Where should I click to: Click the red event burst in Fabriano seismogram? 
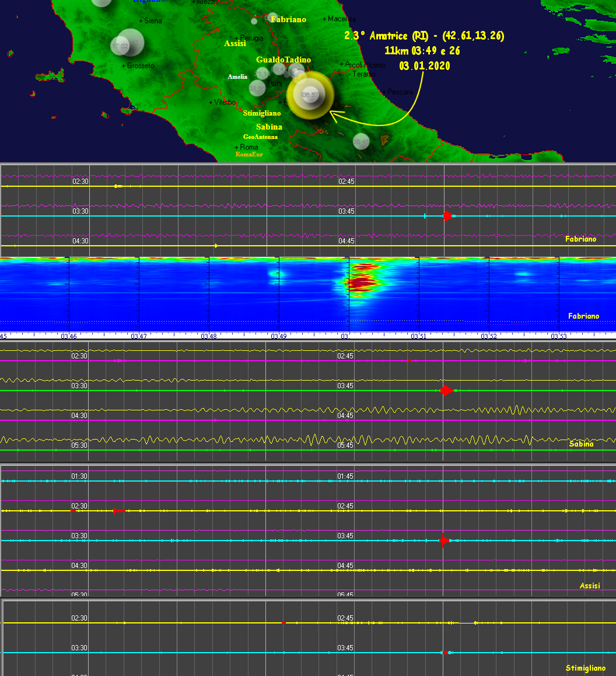pyautogui.click(x=447, y=216)
